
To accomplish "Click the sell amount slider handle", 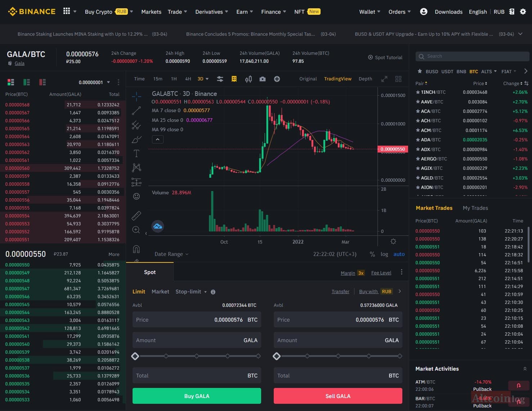I will pos(277,356).
